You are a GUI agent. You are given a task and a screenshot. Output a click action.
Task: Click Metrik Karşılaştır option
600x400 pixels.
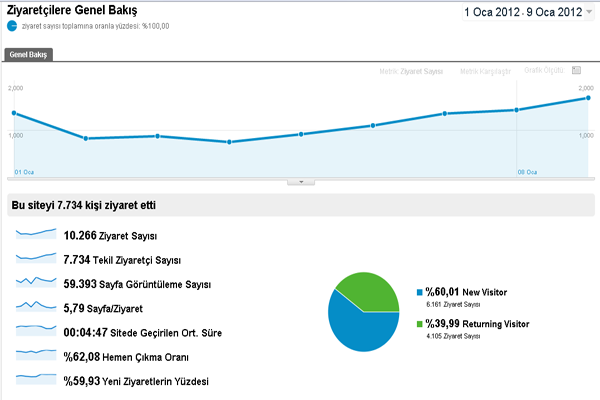click(x=485, y=72)
